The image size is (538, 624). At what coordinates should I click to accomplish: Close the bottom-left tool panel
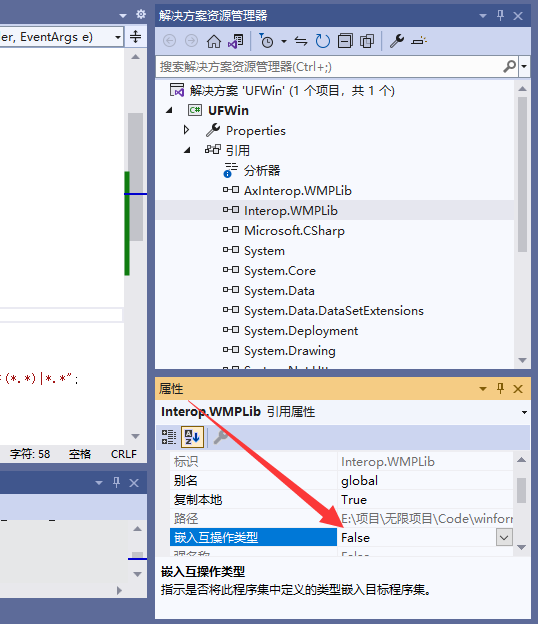click(x=134, y=483)
